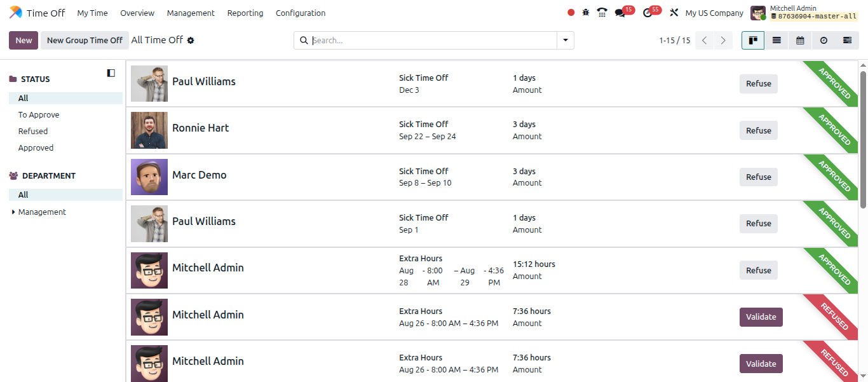The image size is (868, 382).
Task: Switch to Calendar view
Action: (x=800, y=40)
